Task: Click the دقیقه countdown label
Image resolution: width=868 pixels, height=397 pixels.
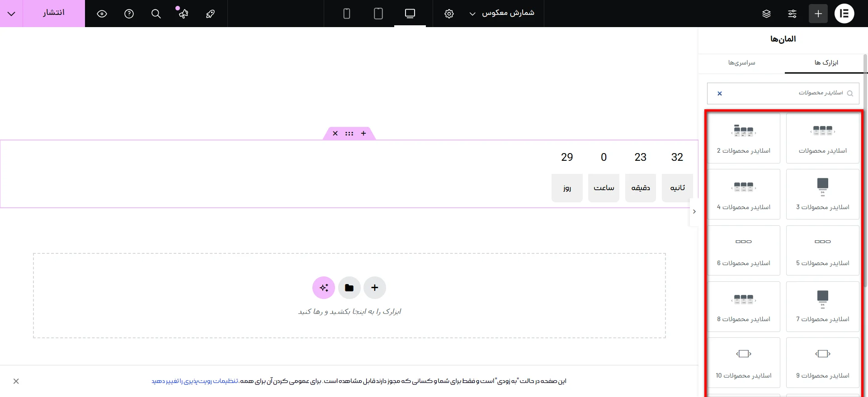Action: point(641,188)
